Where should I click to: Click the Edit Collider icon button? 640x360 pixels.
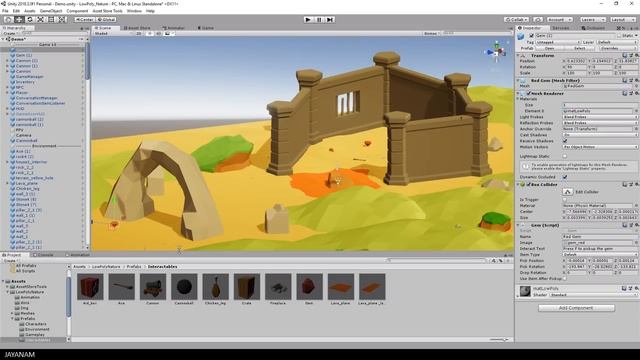pyautogui.click(x=568, y=192)
